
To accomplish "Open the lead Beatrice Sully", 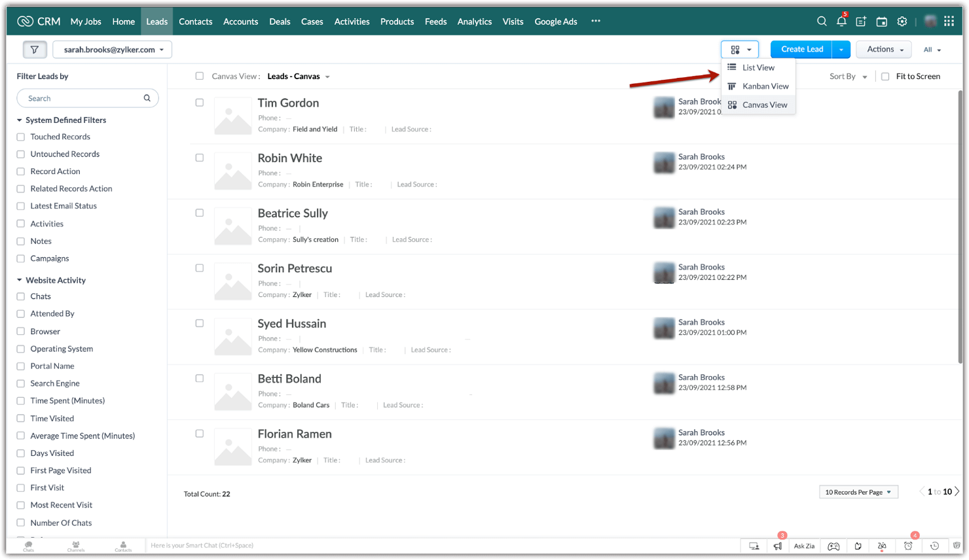I will tap(293, 213).
